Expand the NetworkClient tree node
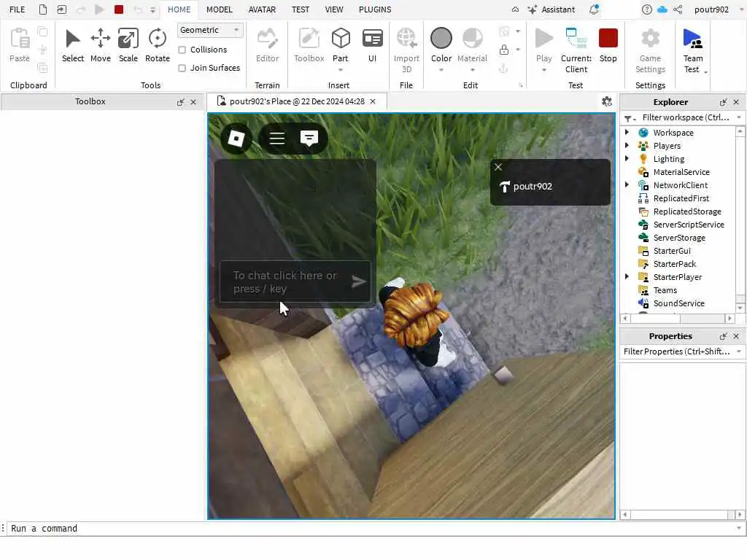This screenshot has height=560, width=747. [x=627, y=184]
